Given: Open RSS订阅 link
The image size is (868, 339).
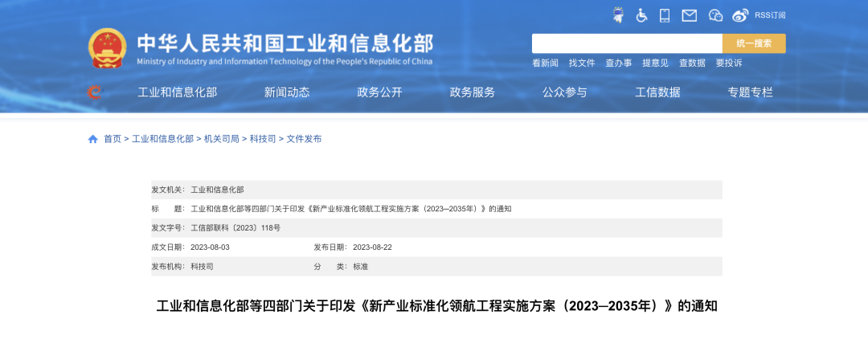Looking at the screenshot, I should [x=770, y=15].
